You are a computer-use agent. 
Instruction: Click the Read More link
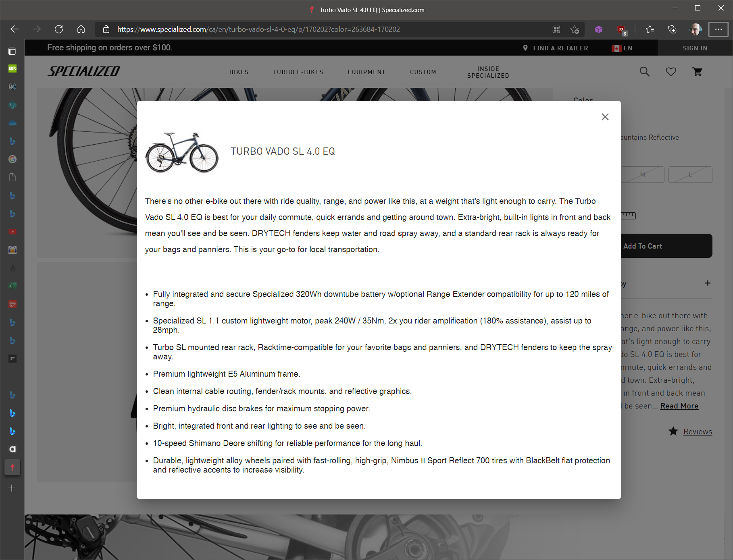coord(679,406)
